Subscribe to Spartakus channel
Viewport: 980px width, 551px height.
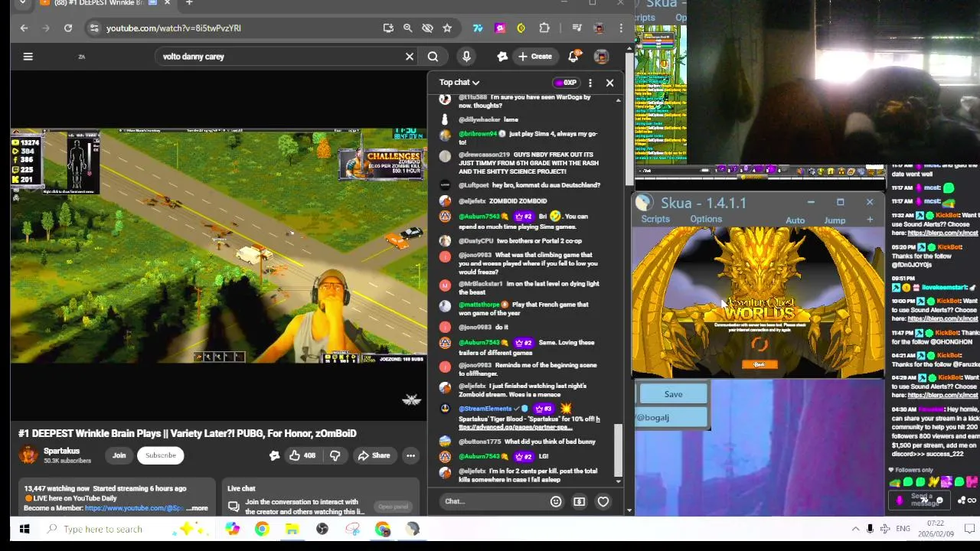pos(161,455)
